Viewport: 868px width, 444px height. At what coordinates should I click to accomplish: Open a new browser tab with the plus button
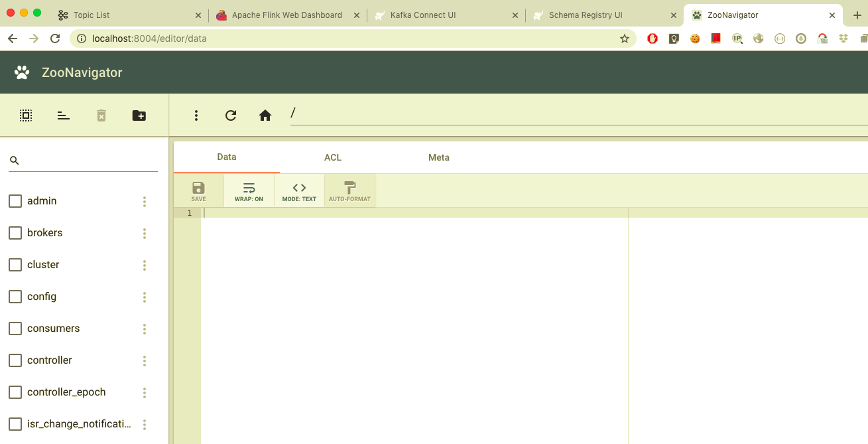(857, 15)
